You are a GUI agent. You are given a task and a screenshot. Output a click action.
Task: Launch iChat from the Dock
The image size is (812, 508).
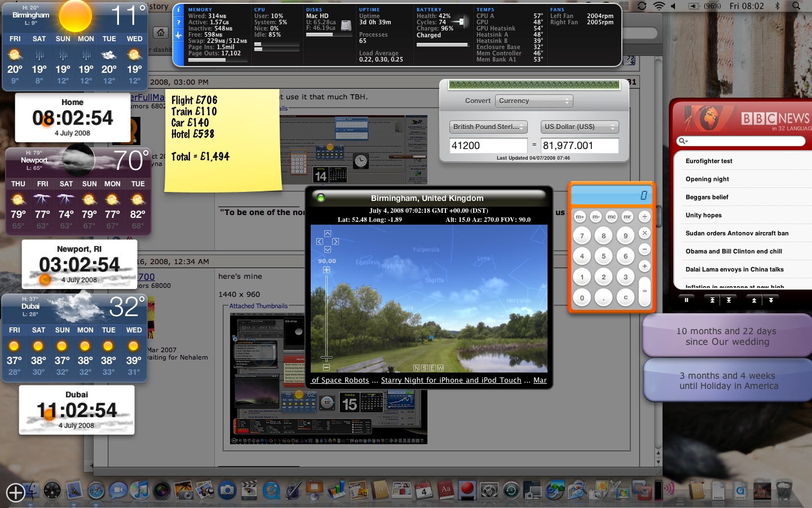coord(118,490)
